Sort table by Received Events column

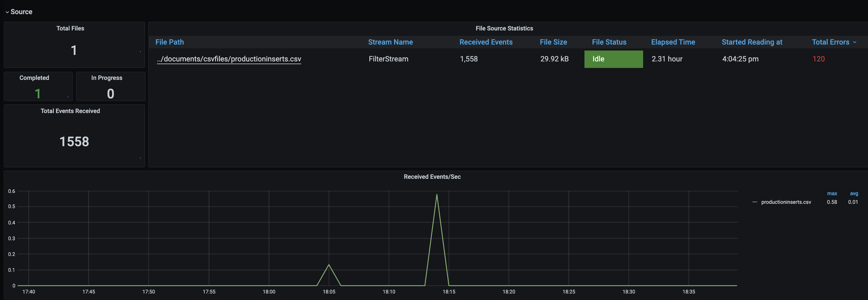click(486, 42)
